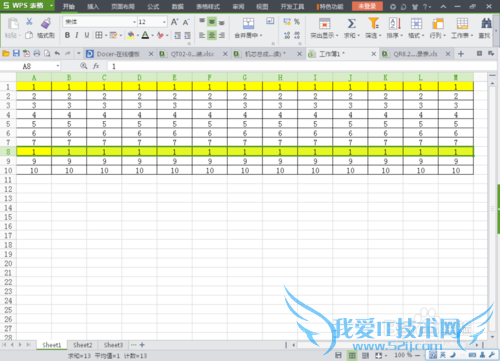Click the Merge and Center icon

(248, 23)
